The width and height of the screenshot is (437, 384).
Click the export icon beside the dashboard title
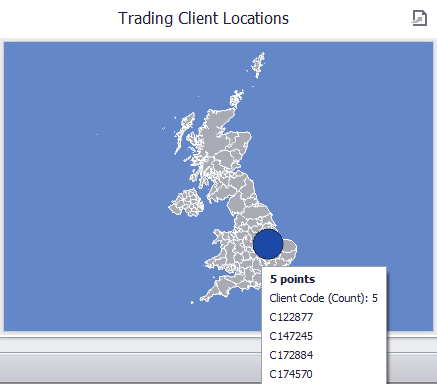pyautogui.click(x=419, y=18)
